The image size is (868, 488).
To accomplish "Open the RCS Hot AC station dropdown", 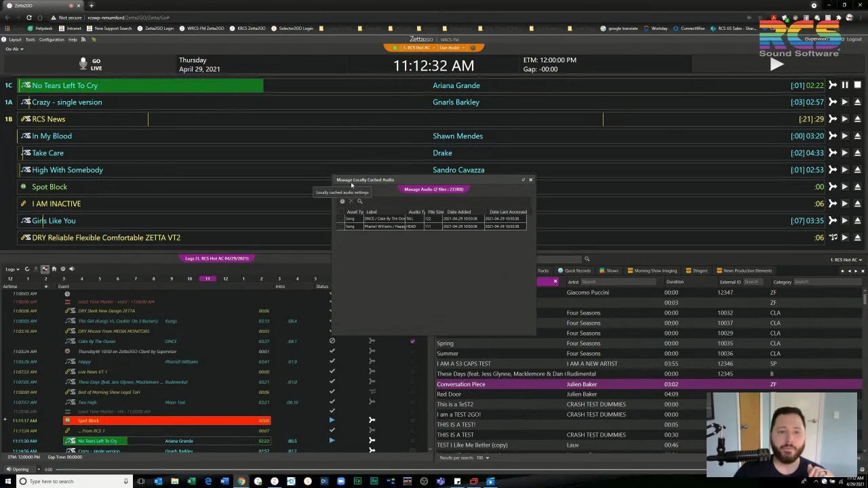I will pos(846,260).
